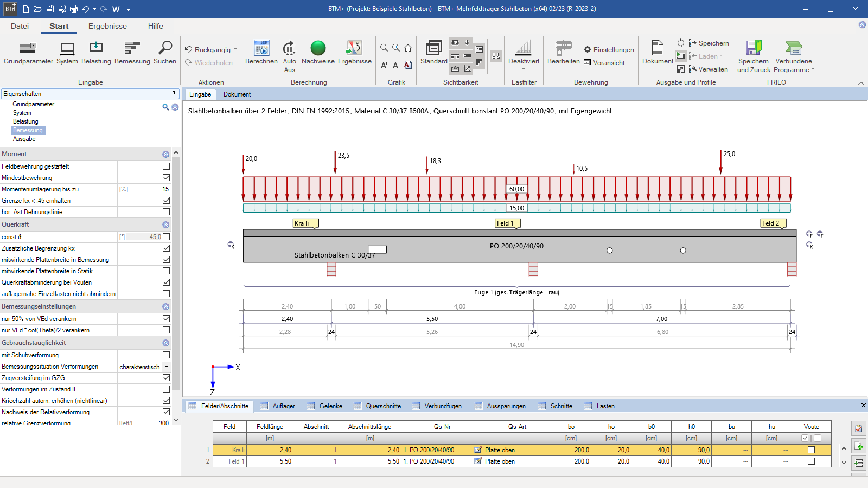Click Speichern und Zurück icon
The image size is (868, 488).
pos(754,56)
